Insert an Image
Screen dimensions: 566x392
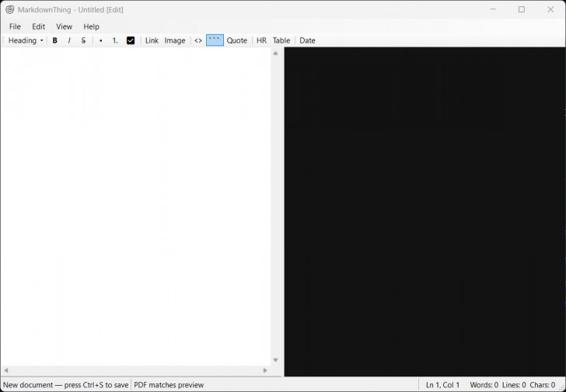click(175, 40)
